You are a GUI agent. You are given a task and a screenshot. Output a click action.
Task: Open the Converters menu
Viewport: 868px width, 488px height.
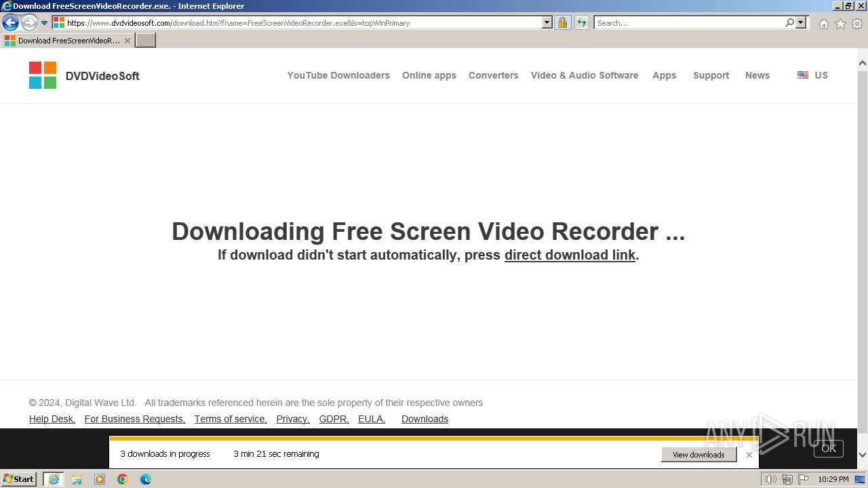click(x=494, y=75)
